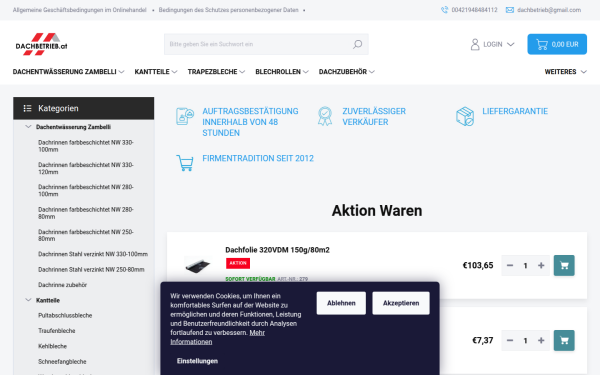Viewport: 600px width, 375px height.
Task: Open Mehr Informationen cookie link
Action: tap(217, 337)
